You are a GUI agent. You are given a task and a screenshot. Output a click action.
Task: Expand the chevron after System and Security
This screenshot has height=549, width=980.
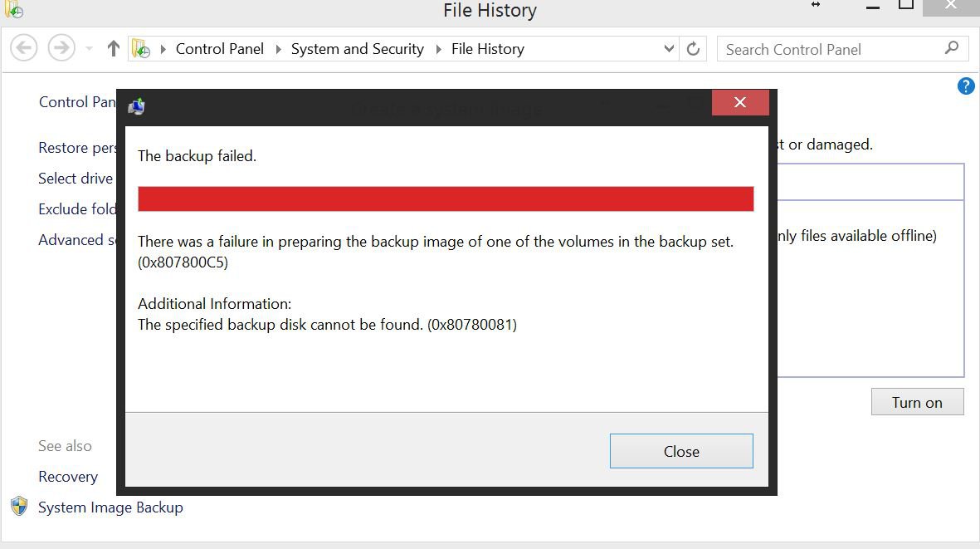point(438,49)
